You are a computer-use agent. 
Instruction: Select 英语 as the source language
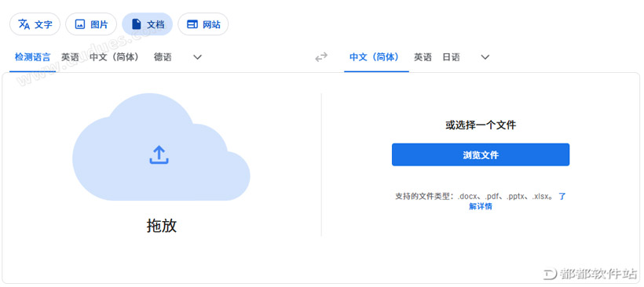70,57
